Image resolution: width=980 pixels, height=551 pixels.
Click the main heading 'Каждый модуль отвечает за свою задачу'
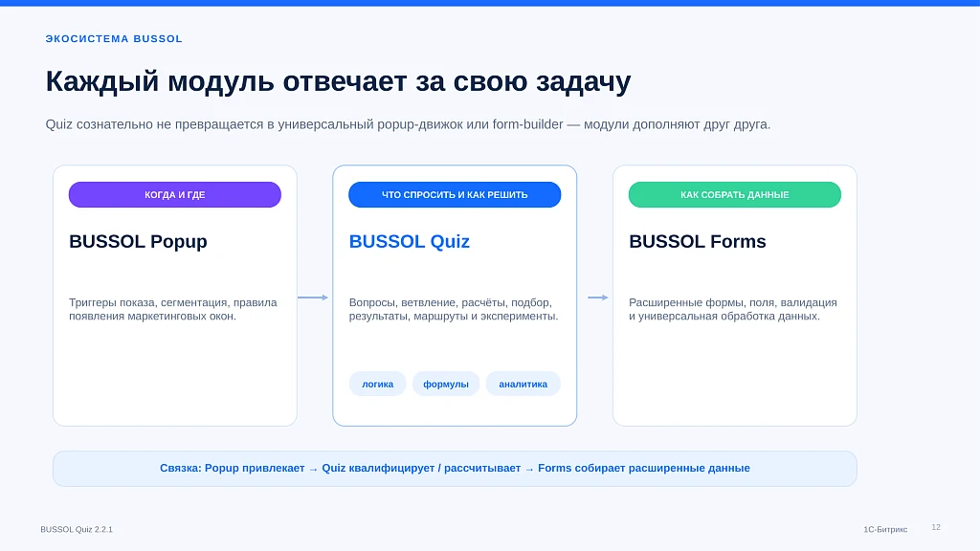tap(338, 82)
